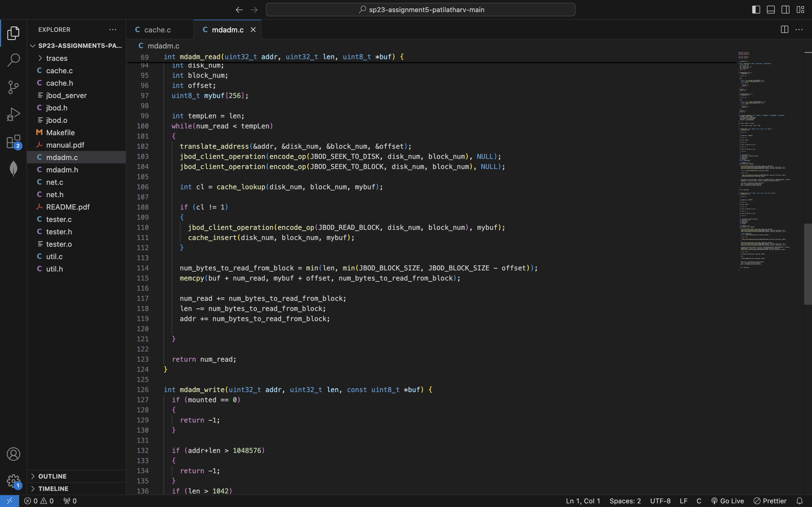Screen dimensions: 812x507
Task: Expand the TIMELINE section
Action: tap(53, 489)
